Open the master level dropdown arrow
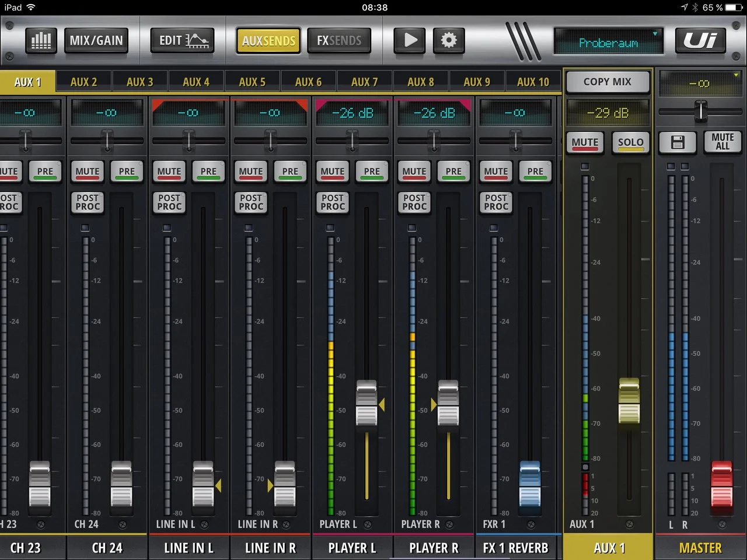The image size is (747, 560). (x=735, y=75)
